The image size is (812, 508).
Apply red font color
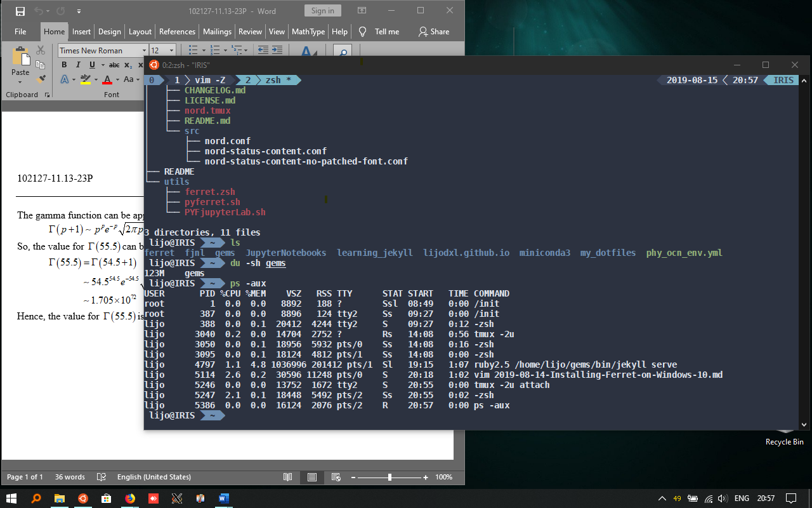click(107, 79)
